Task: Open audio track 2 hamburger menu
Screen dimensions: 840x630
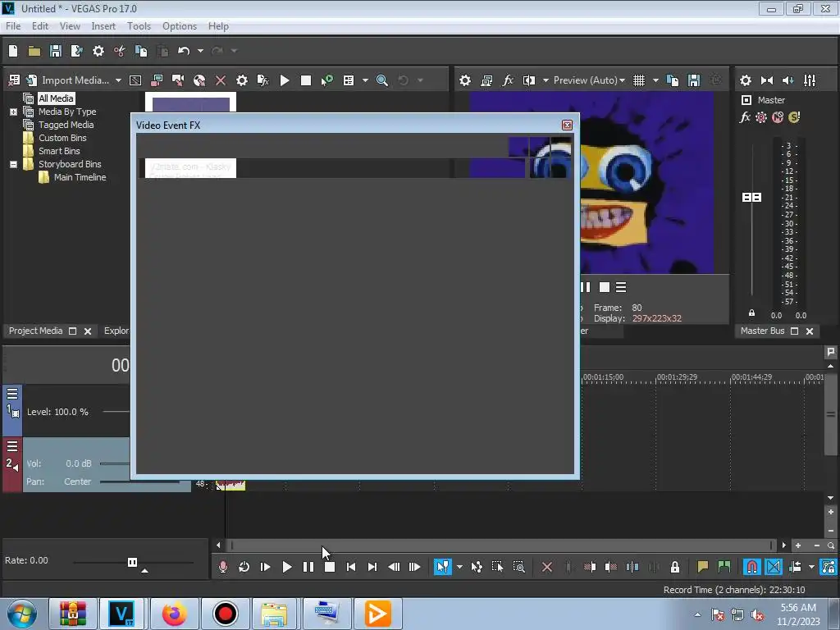Action: [x=12, y=447]
